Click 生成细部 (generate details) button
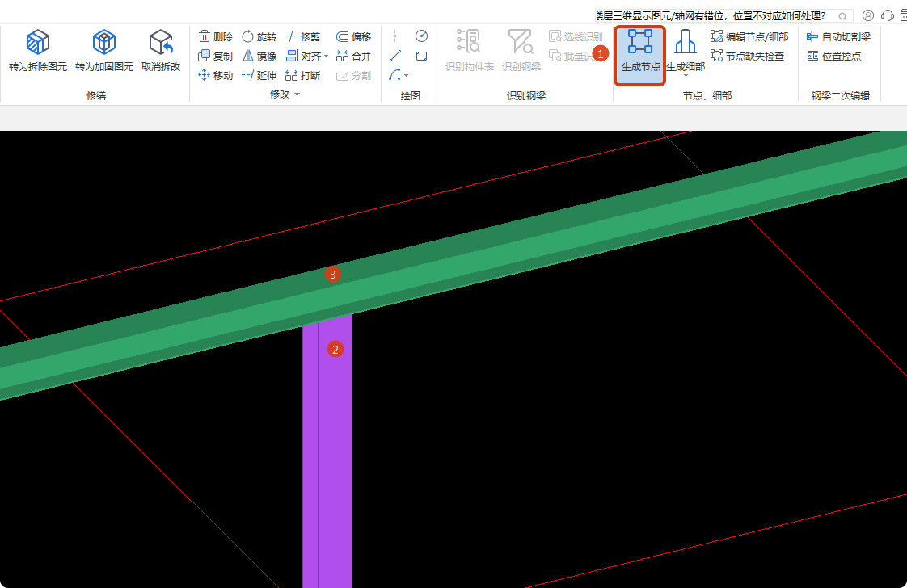This screenshot has width=907, height=588. point(686,51)
